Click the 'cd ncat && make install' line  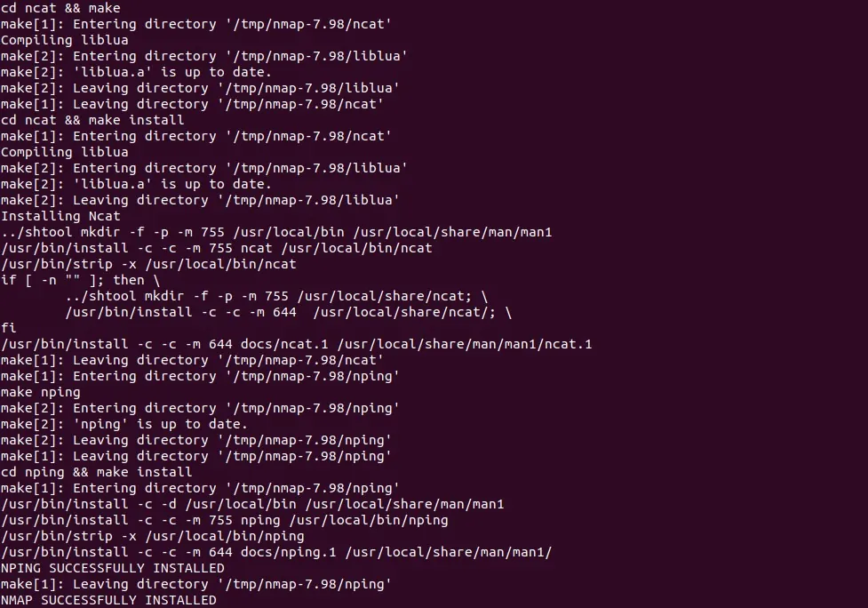point(92,120)
